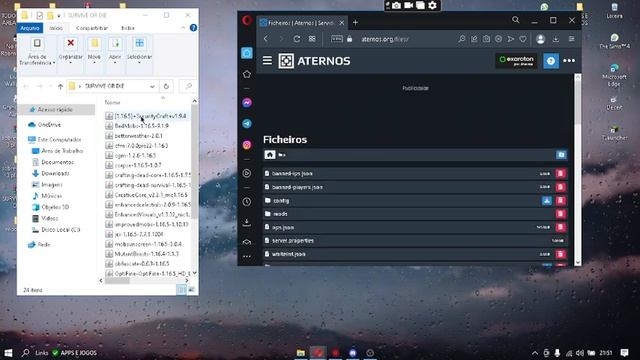
Task: Open the three-dot more menu on Aternos header
Action: 569,61
